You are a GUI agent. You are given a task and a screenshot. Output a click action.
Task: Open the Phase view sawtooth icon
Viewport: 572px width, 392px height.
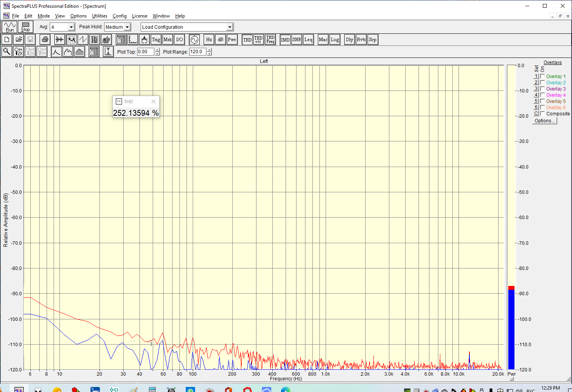[x=83, y=40]
